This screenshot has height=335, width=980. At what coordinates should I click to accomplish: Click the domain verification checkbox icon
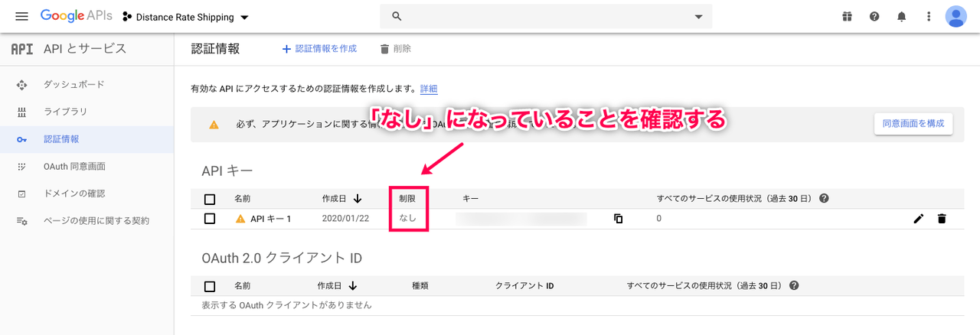point(21,194)
